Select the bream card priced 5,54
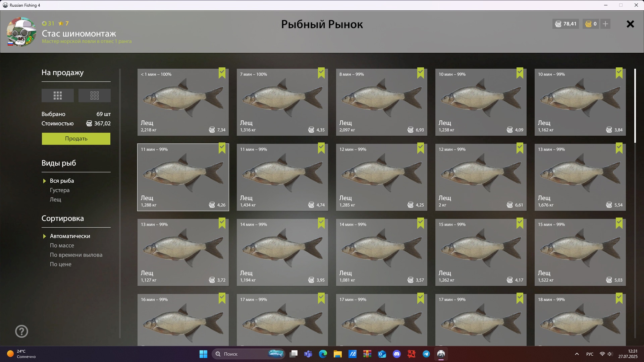 tap(580, 177)
